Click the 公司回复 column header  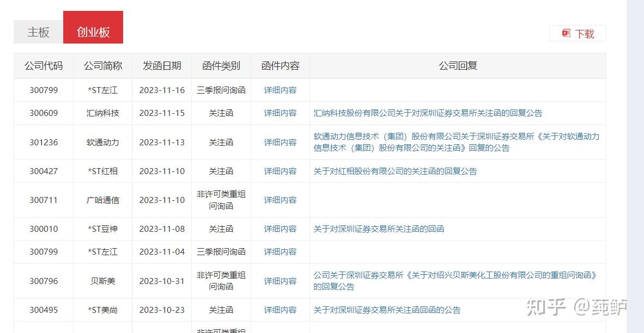click(x=458, y=66)
